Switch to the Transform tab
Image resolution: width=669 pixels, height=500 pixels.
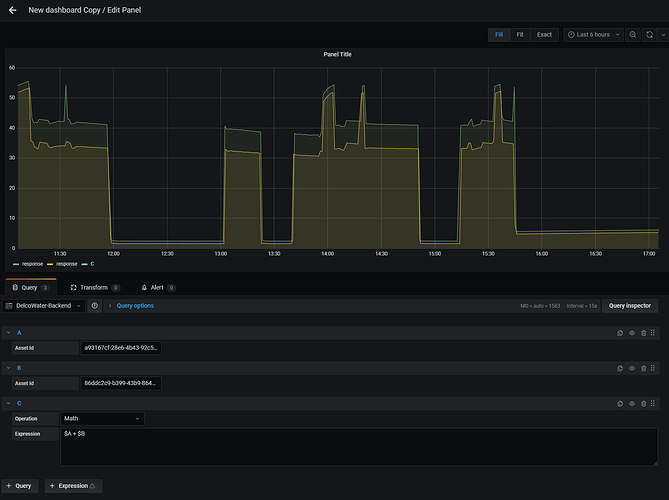(95, 288)
